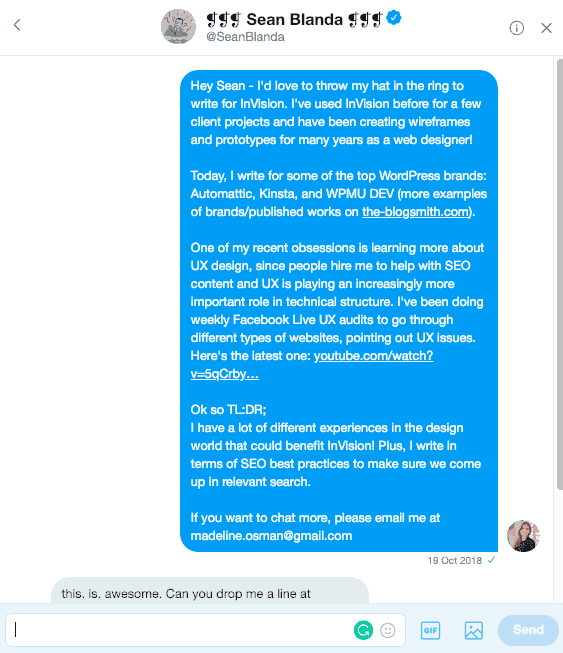Open the the-blogsmith.com link

click(x=416, y=212)
